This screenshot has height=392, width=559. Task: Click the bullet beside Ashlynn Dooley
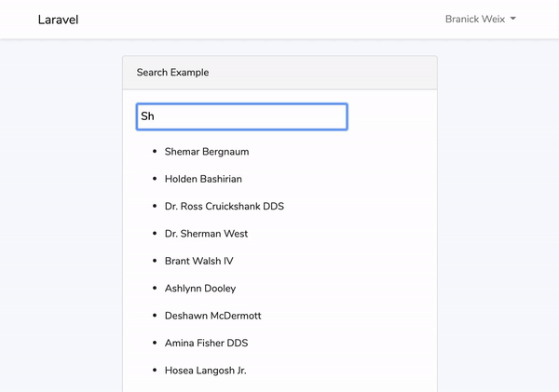click(154, 289)
